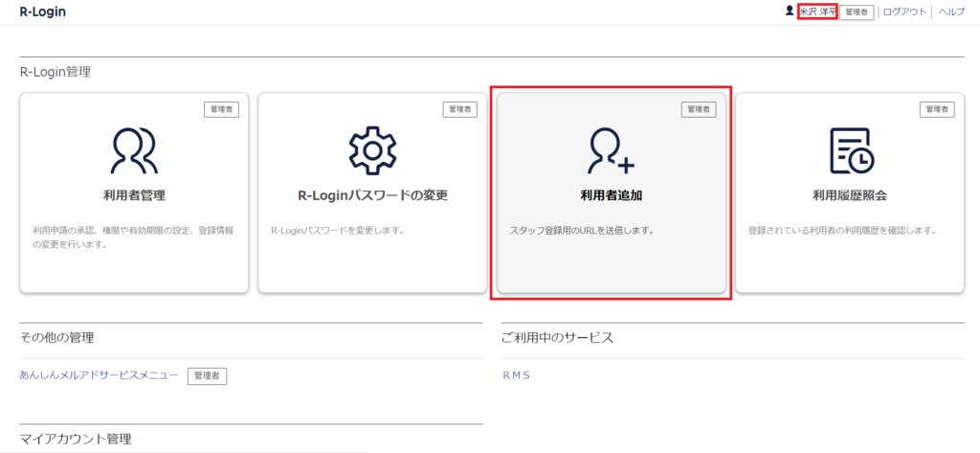Viewport: 980px width, 453px height.
Task: Open the 利用者追加 card title
Action: pyautogui.click(x=612, y=195)
